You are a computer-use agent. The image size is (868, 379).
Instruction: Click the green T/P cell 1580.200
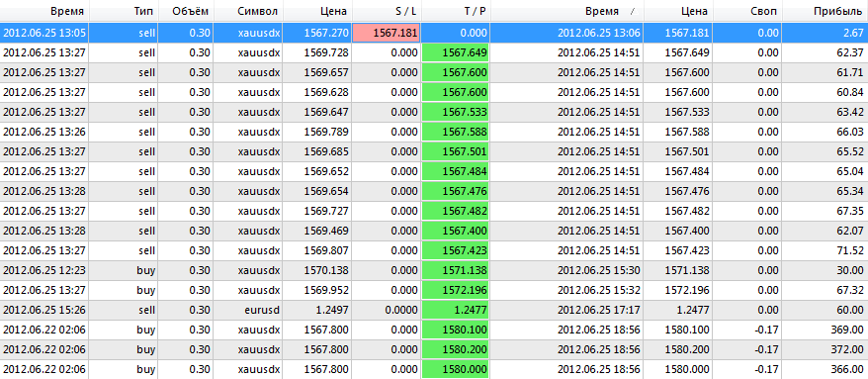pos(455,349)
